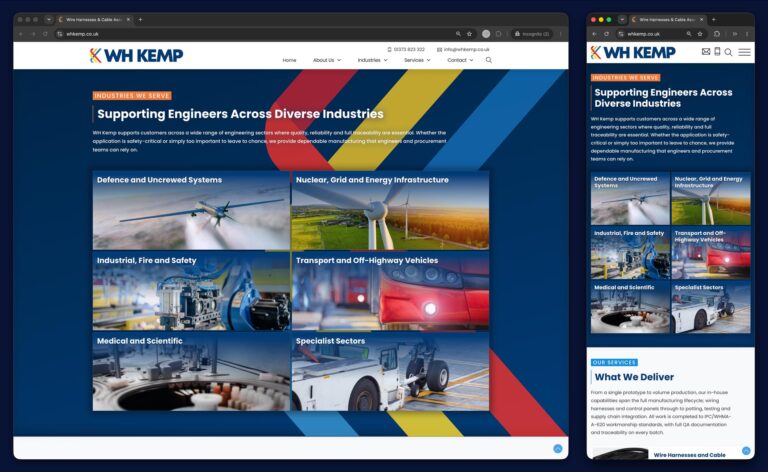The height and width of the screenshot is (472, 768).
Task: Close the Wire Harnesses tab in desktop browser
Action: [x=128, y=20]
